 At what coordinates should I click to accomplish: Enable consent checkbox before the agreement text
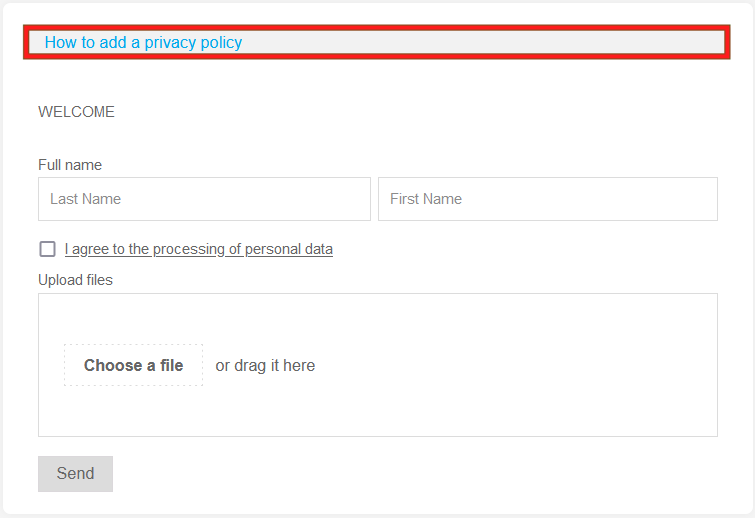pyautogui.click(x=47, y=249)
